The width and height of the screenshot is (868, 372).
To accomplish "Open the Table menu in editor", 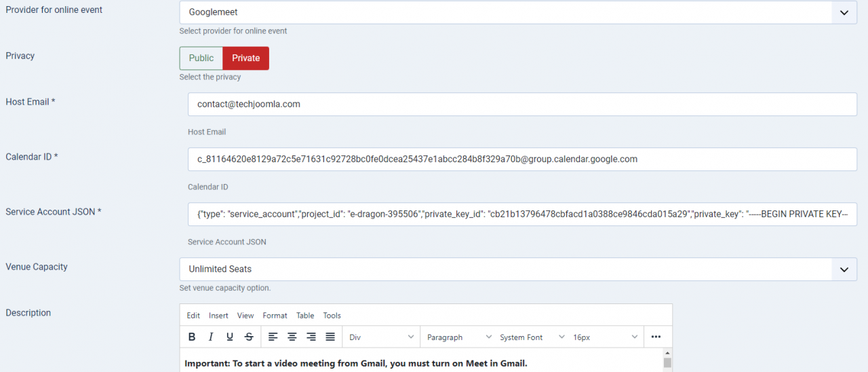I will [x=305, y=316].
